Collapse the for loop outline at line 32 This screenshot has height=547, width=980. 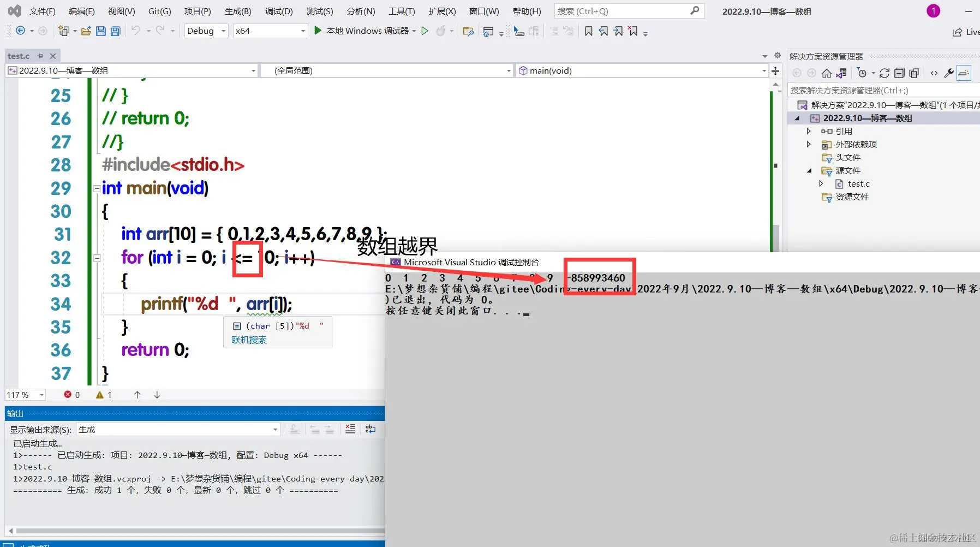tap(97, 258)
